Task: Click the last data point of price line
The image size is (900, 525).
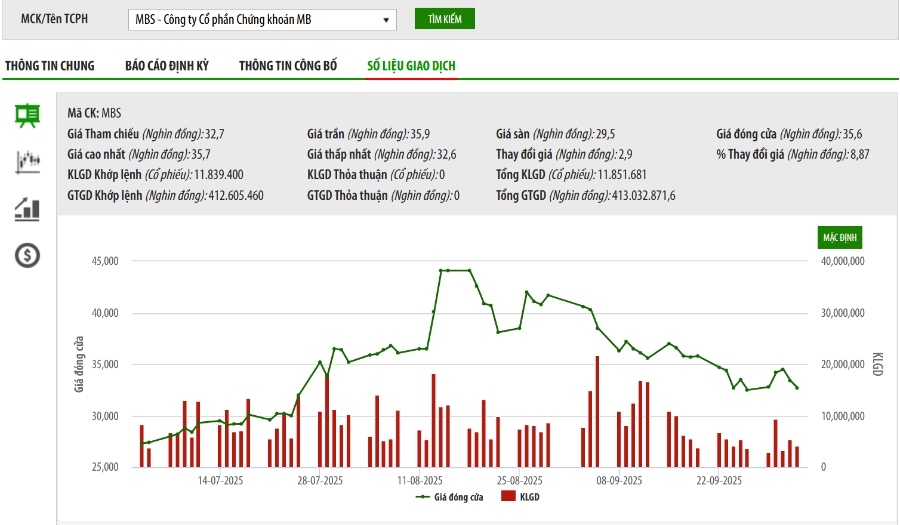Action: point(797,388)
